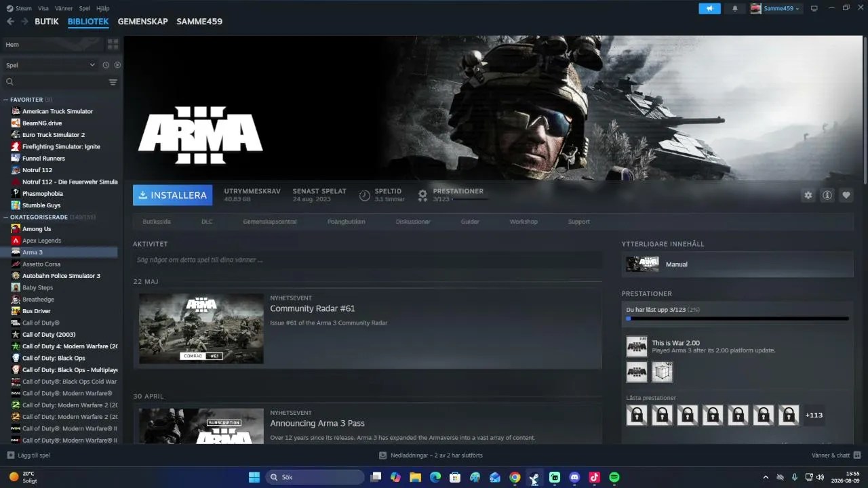Open the Announcing Arma 3 Pass article
The image size is (868, 488).
coord(317,424)
